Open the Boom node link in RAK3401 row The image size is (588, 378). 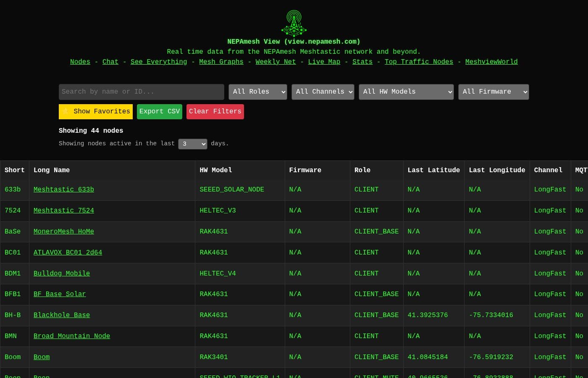point(42,357)
